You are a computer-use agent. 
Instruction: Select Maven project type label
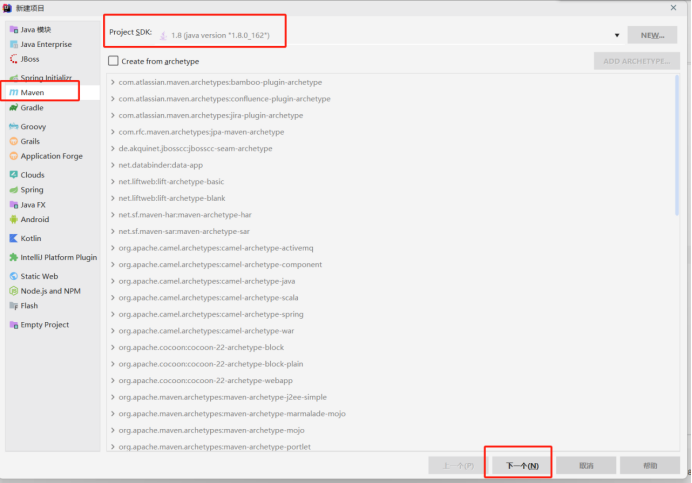(x=32, y=92)
